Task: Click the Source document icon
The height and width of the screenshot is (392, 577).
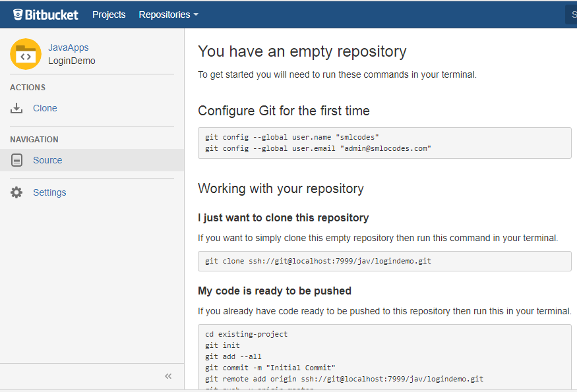Action: [x=17, y=160]
